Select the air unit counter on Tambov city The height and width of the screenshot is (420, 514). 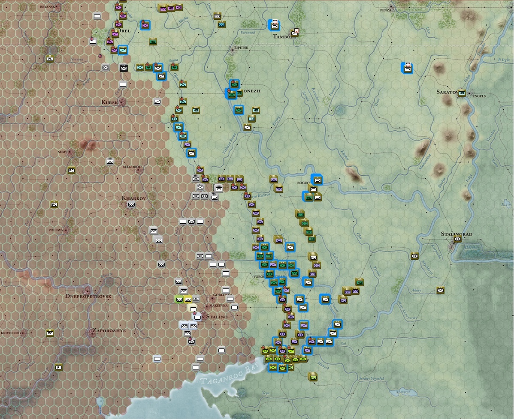[x=295, y=32]
